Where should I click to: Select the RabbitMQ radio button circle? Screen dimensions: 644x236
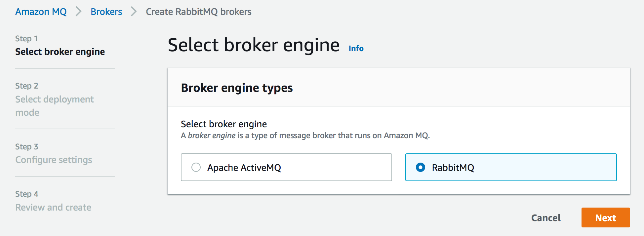tap(421, 167)
